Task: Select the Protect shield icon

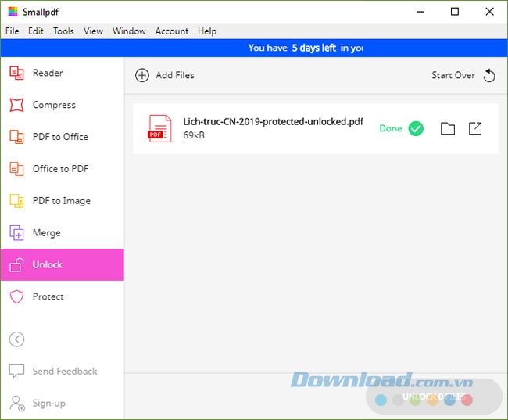Action: (16, 296)
